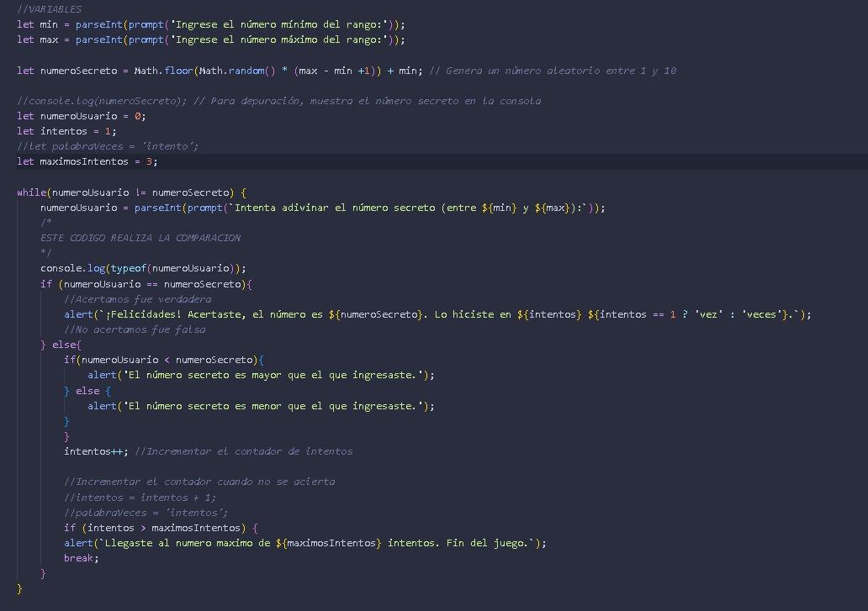Click the string 'Ingrese el número mínimo del rango:'
The height and width of the screenshot is (611, 868).
tap(278, 24)
